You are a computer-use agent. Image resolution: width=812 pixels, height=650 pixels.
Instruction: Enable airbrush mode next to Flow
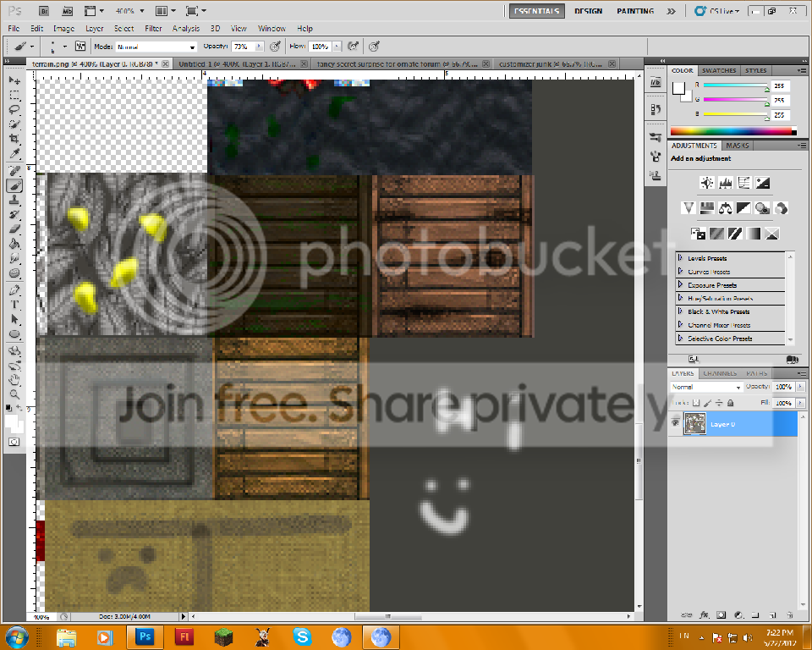353,47
